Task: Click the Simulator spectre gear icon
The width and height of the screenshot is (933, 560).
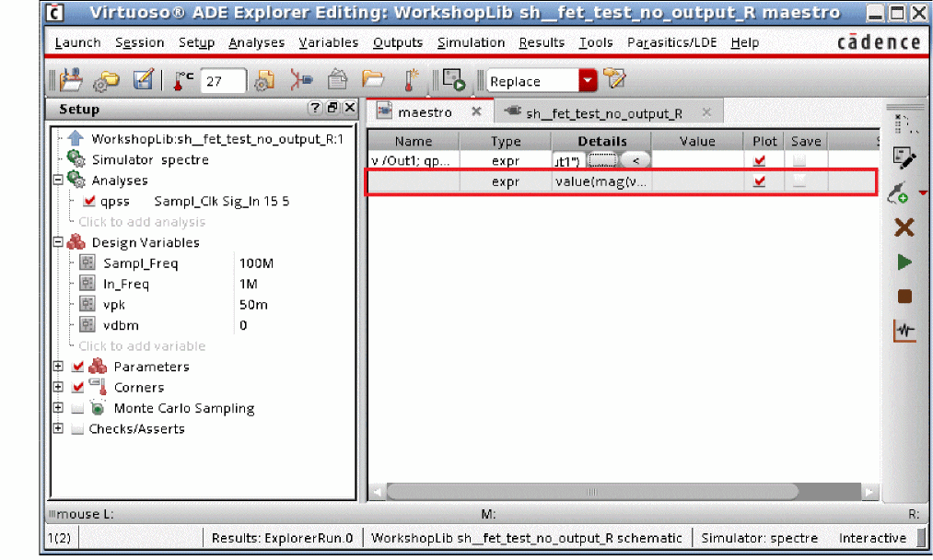Action: 76,159
